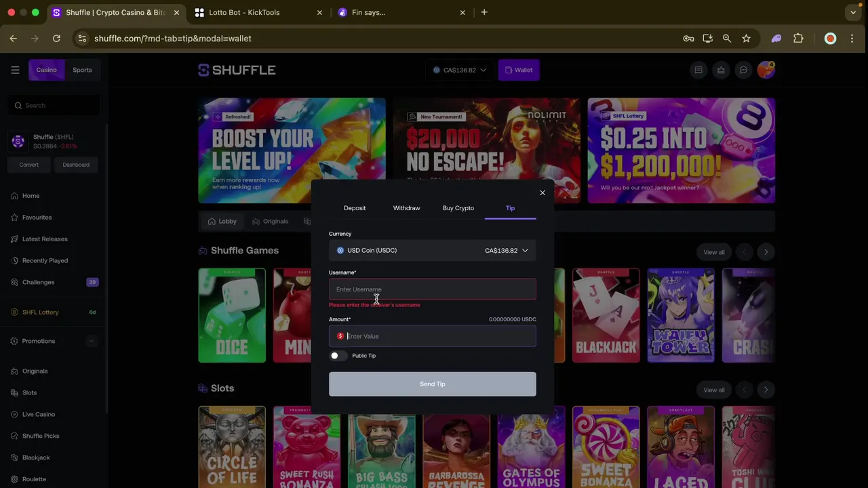Viewport: 868px width, 488px height.
Task: Open Latest Releases in sidebar
Action: tap(45, 239)
